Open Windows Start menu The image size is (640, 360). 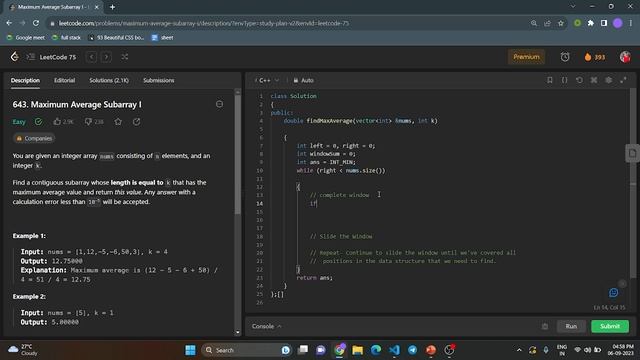[190, 350]
